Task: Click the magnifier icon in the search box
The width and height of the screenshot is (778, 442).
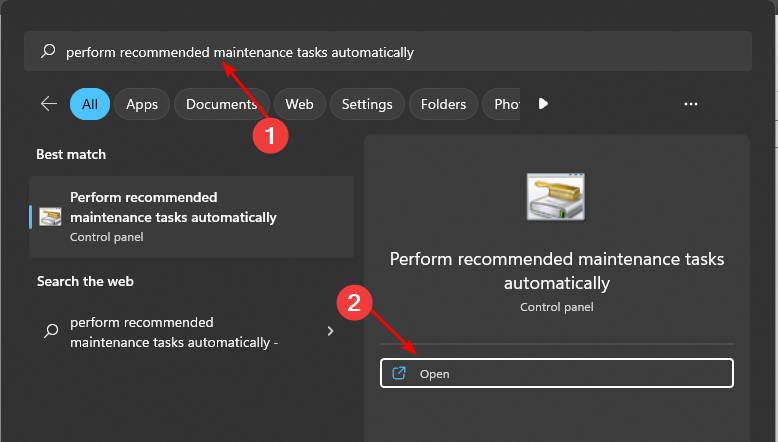Action: pyautogui.click(x=48, y=52)
